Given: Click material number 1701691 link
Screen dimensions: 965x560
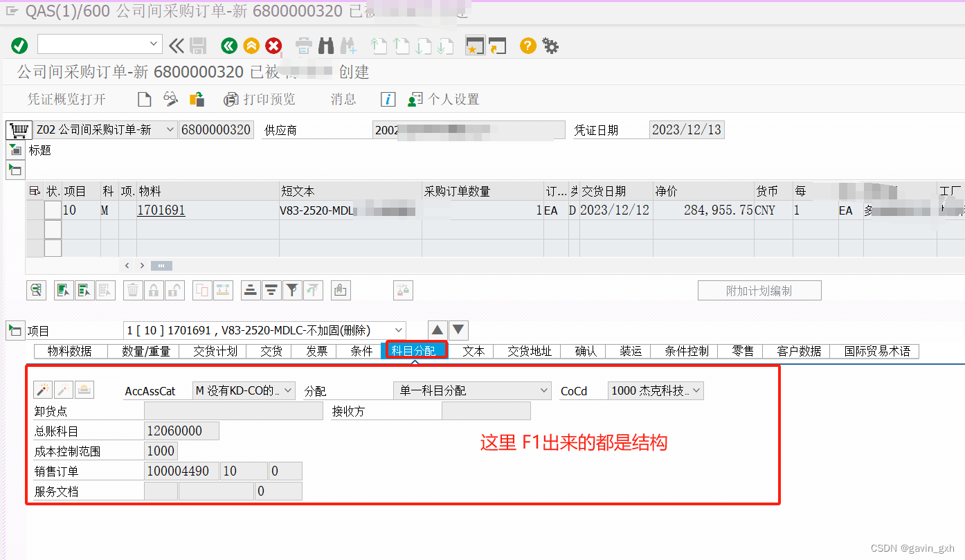Looking at the screenshot, I should [161, 210].
